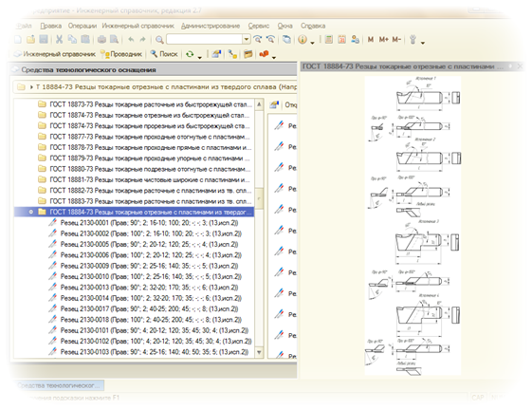Click the Print icon

(x=101, y=40)
